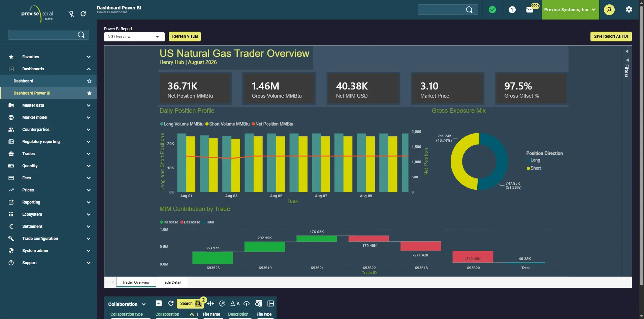644x319 pixels.
Task: Refresh the Collaboration grid with reload icon
Action: (171, 303)
